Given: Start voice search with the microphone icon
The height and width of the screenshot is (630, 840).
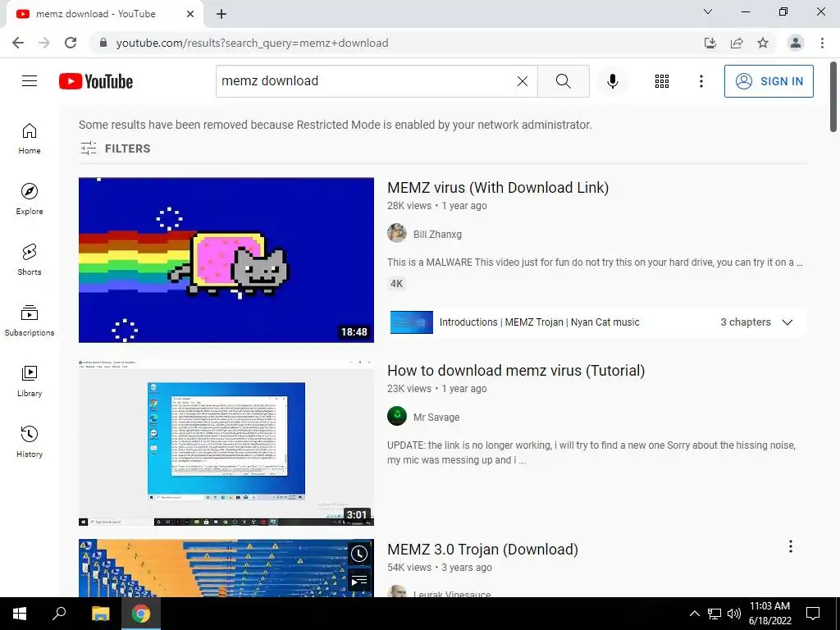Looking at the screenshot, I should [x=612, y=81].
